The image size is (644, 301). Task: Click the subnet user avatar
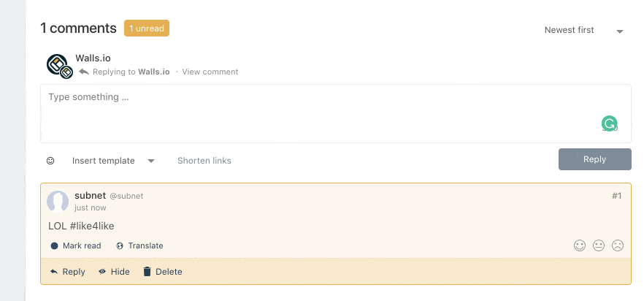(x=58, y=202)
